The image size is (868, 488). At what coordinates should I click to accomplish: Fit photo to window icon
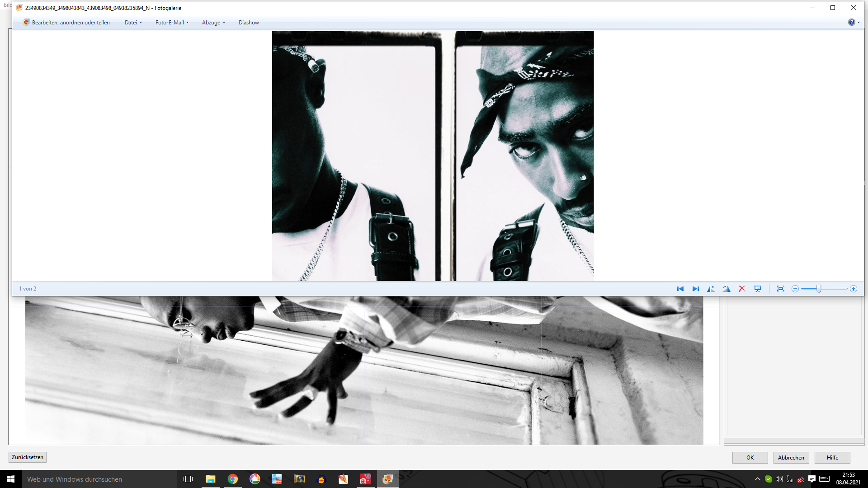(x=780, y=289)
